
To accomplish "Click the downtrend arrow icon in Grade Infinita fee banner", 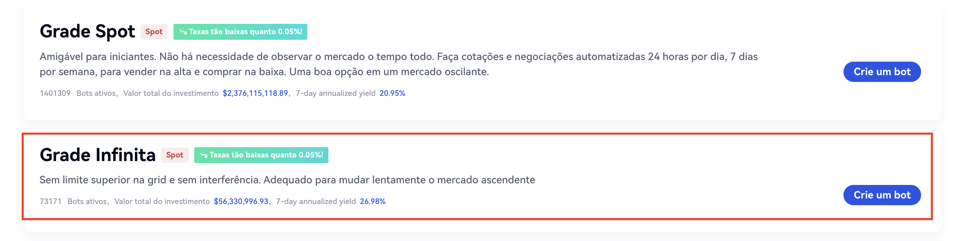I will [204, 155].
